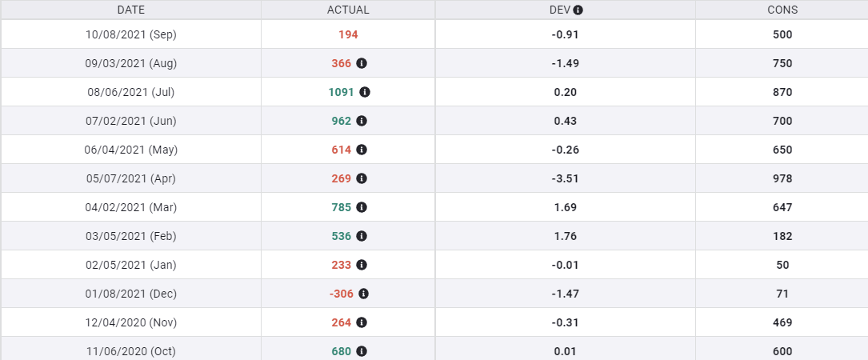Click the 978 consensus value
The image size is (868, 360).
pyautogui.click(x=782, y=178)
